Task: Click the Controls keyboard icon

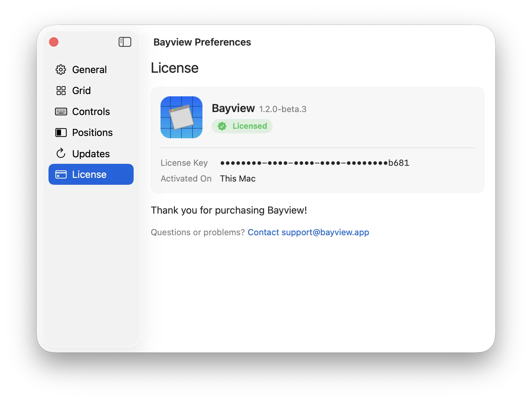Action: (x=61, y=111)
